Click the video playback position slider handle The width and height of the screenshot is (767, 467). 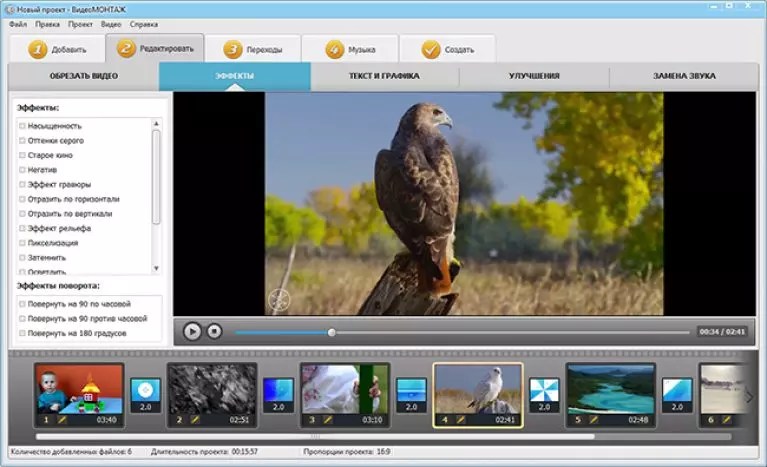[332, 333]
